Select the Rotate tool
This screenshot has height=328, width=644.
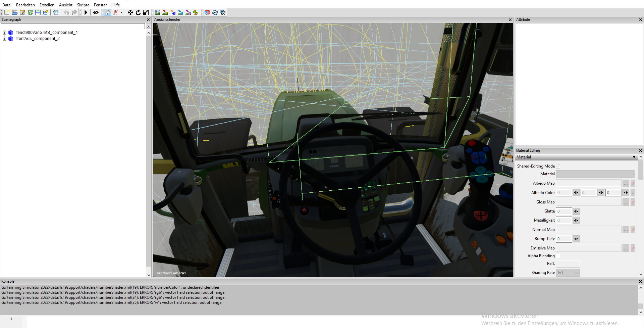pos(138,12)
